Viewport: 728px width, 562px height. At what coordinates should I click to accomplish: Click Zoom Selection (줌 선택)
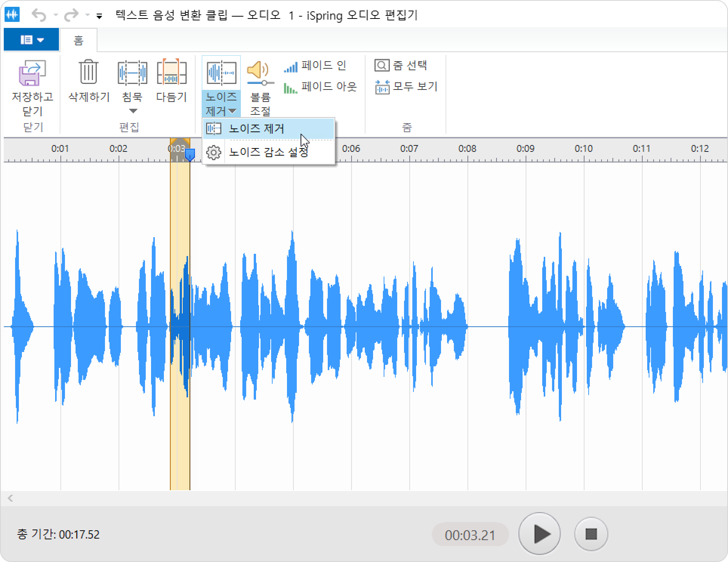pos(401,65)
